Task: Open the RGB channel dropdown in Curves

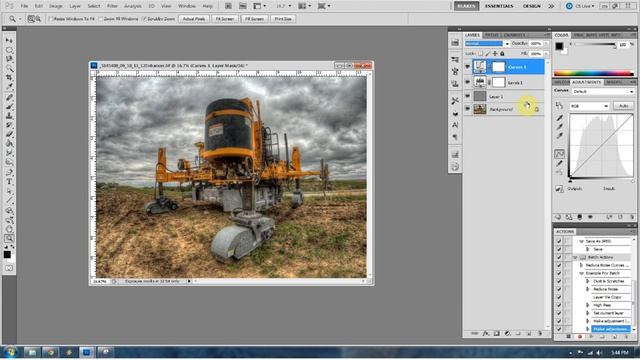Action: [x=589, y=106]
